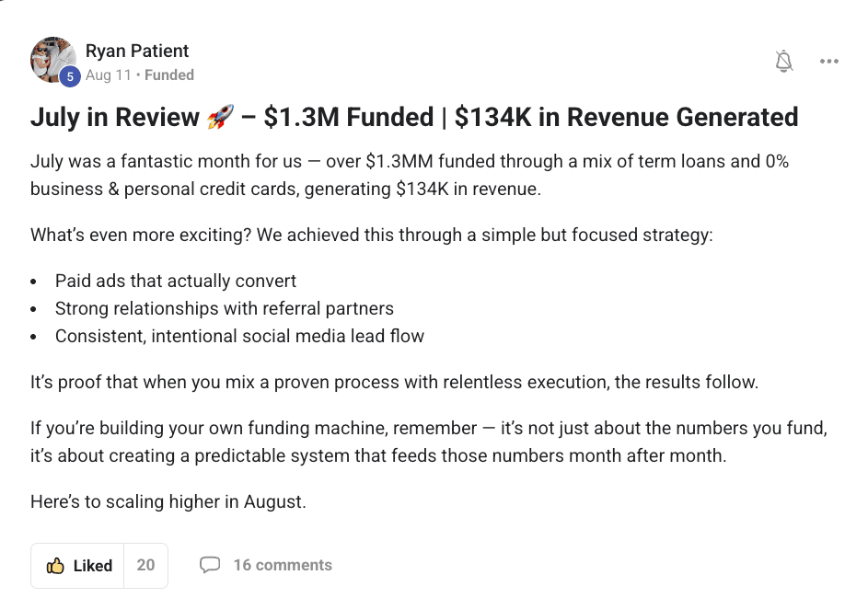Select the "Paid ads that actually convert" bullet

pyautogui.click(x=176, y=281)
